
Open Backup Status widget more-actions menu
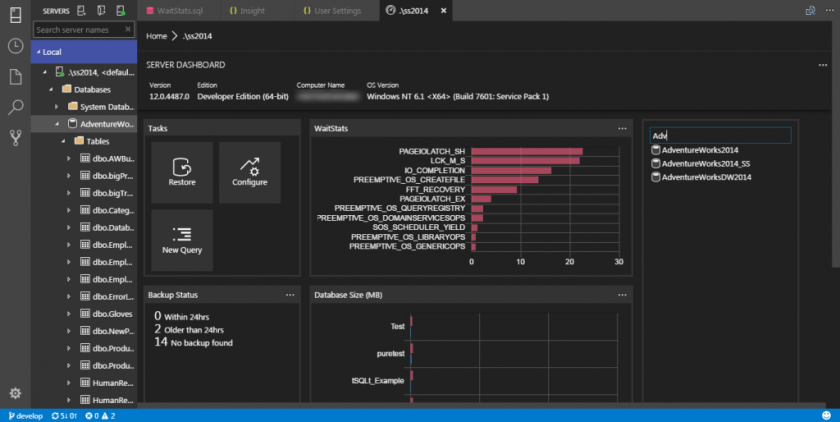[x=290, y=295]
